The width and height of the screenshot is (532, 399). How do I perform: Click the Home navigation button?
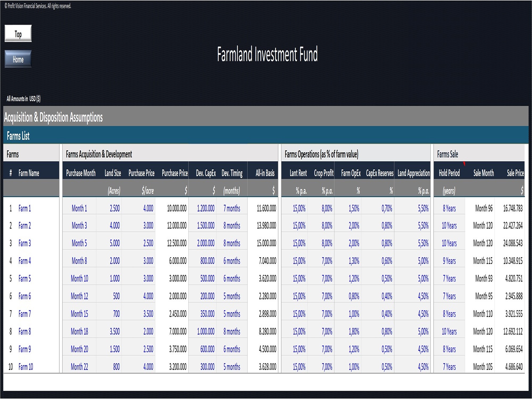coord(18,59)
